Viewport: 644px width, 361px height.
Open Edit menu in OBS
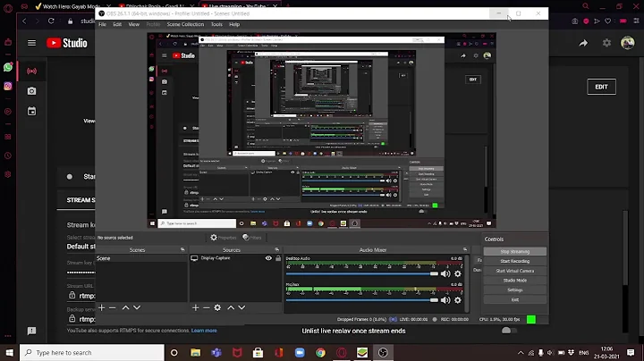pyautogui.click(x=117, y=25)
